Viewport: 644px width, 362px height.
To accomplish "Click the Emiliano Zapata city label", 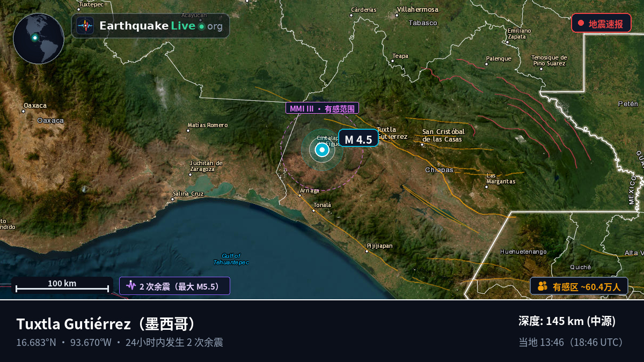I will [x=518, y=34].
